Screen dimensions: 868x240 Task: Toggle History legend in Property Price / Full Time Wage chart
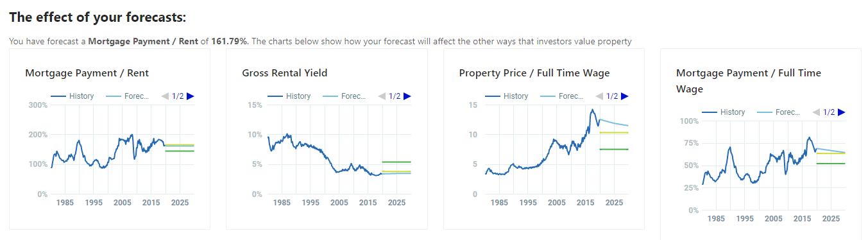tap(506, 96)
